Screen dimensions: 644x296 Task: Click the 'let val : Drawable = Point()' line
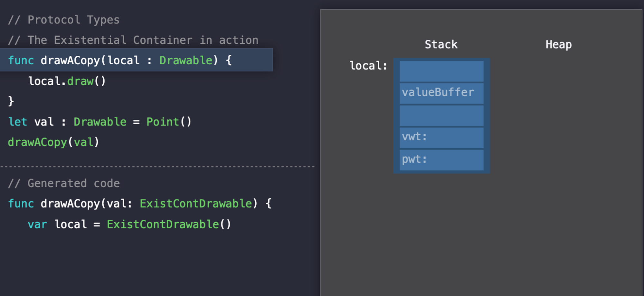pos(100,122)
